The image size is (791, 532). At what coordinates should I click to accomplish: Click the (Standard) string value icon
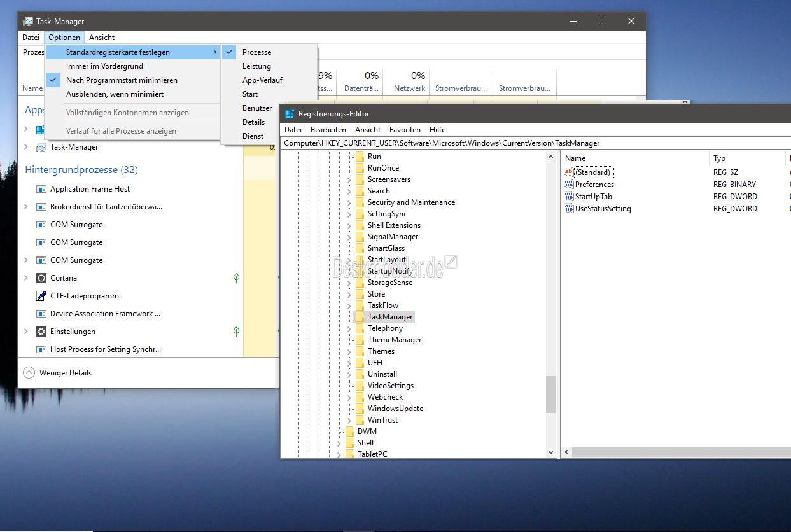pos(569,172)
